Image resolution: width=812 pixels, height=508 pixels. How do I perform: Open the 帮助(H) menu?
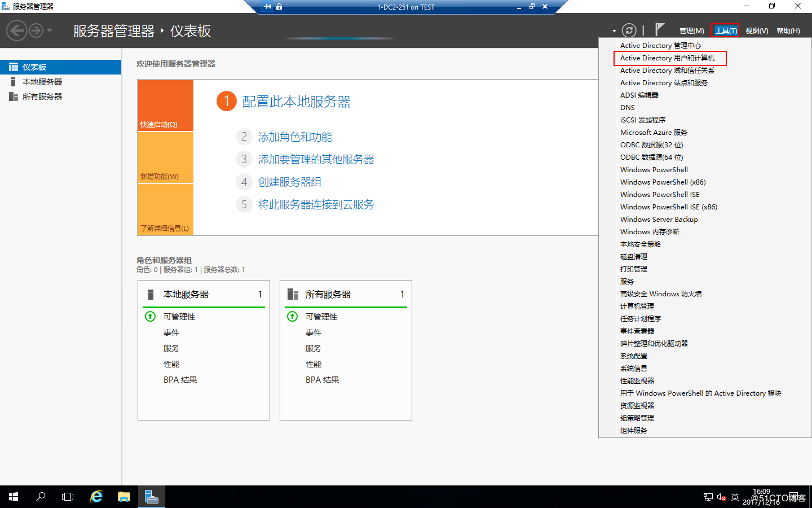pyautogui.click(x=788, y=31)
